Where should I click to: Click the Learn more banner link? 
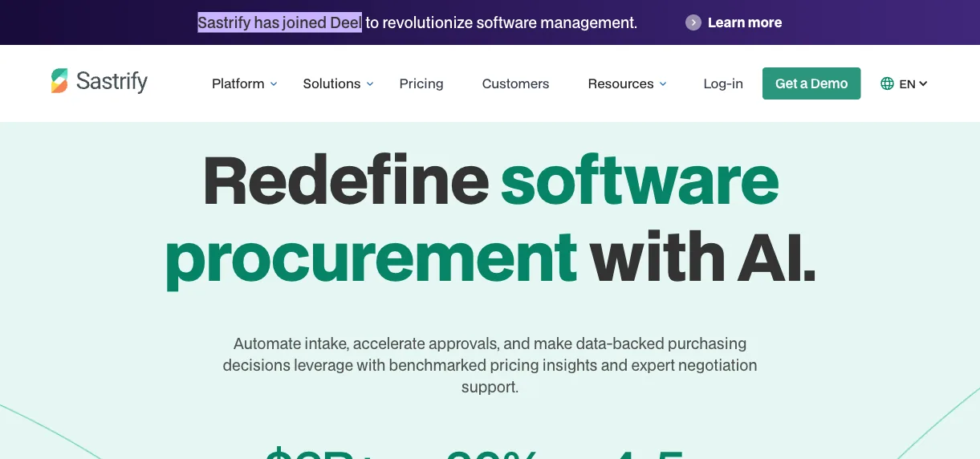click(745, 22)
